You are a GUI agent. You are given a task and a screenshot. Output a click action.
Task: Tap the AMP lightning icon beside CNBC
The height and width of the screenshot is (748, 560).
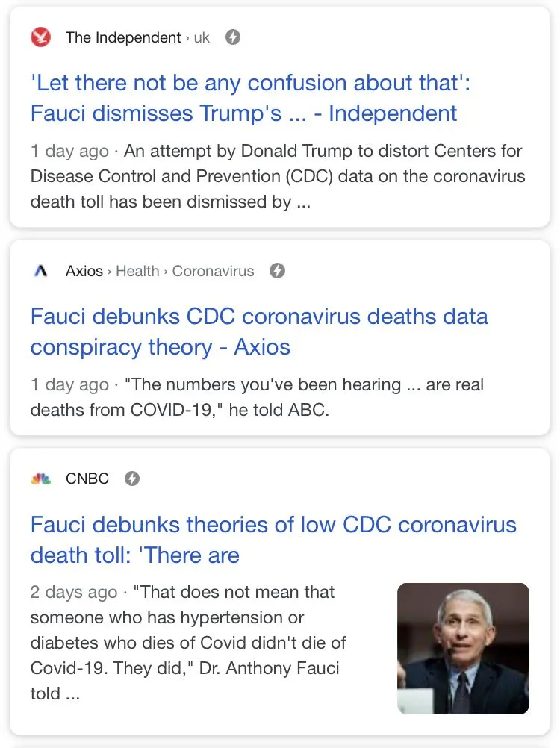pos(132,479)
